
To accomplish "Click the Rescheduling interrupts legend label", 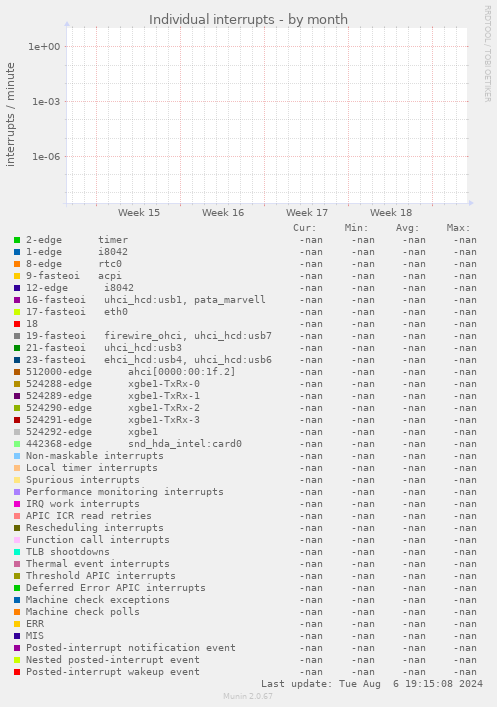I will pos(95,528).
